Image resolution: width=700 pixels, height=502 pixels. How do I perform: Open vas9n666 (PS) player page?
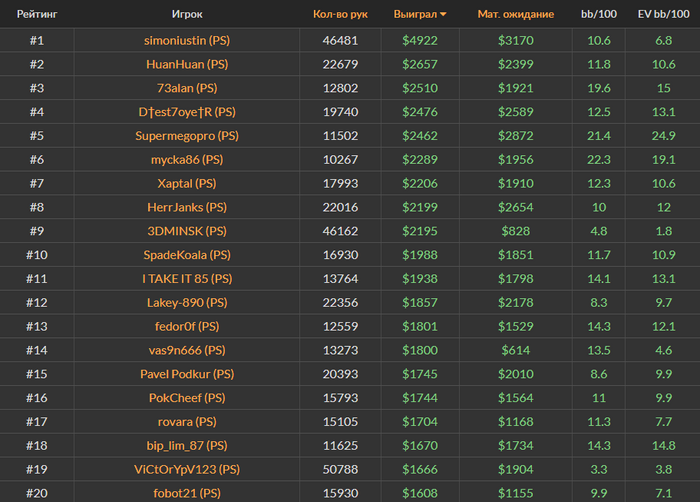pos(187,350)
